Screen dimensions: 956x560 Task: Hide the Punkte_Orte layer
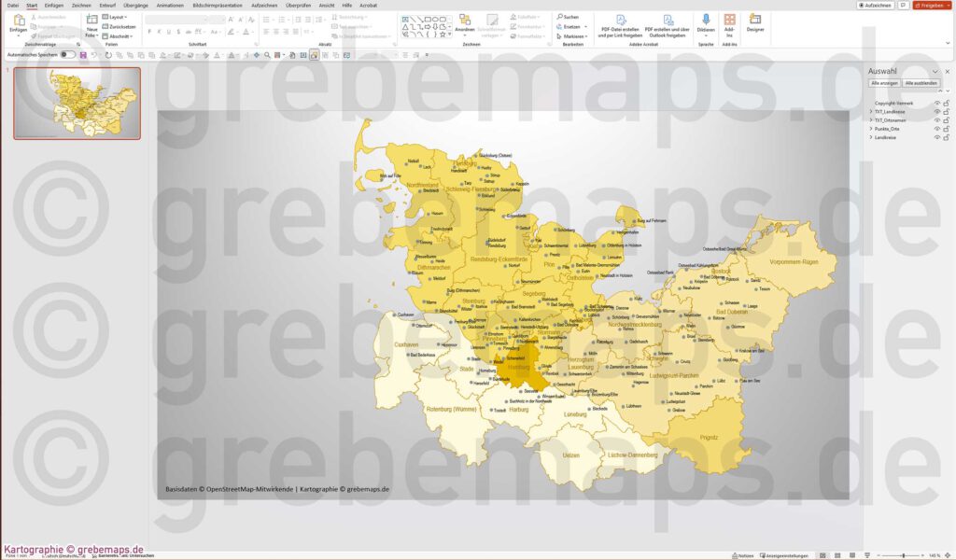[x=937, y=129]
